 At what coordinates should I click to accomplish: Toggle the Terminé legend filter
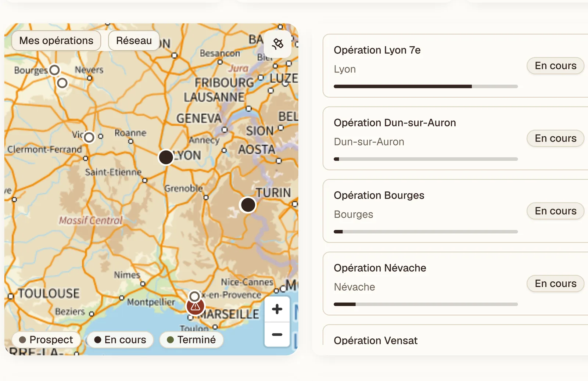pyautogui.click(x=191, y=340)
